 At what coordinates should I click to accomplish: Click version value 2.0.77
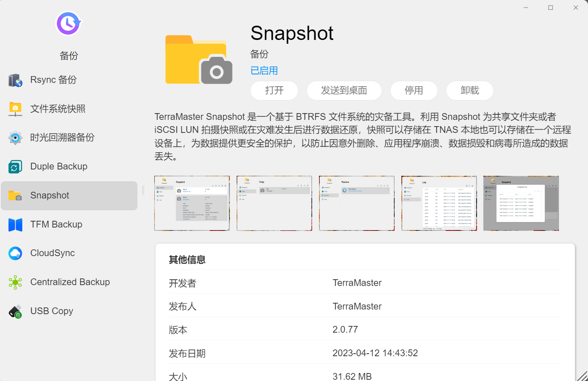(x=345, y=330)
